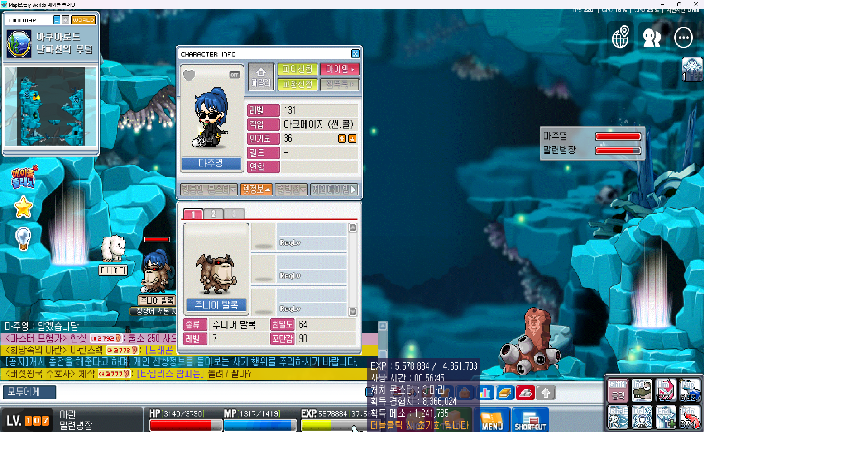This screenshot has width=868, height=465.
Task: Activate the Del ice skill quickslot
Action: tap(642, 417)
